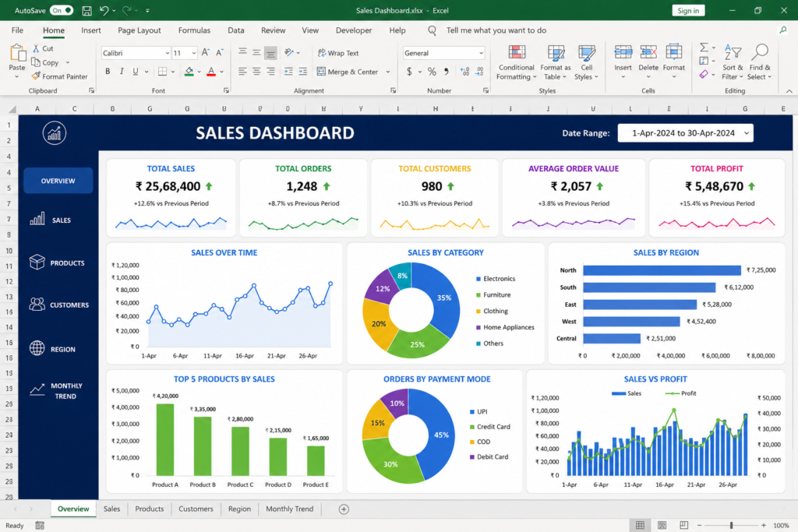This screenshot has width=798, height=532.
Task: Switch to the Page Layout tab
Action: [139, 30]
